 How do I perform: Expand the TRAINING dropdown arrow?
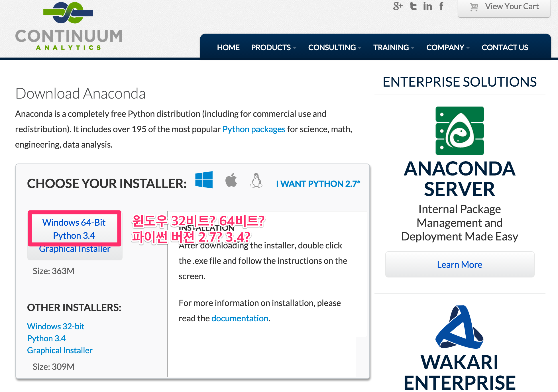[x=413, y=48]
